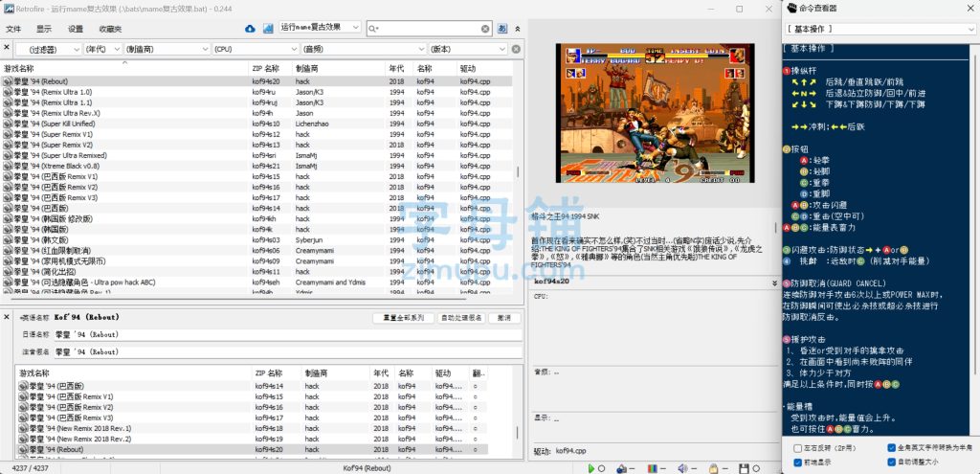Close the filter bar with its X
Viewport: 980px width, 474px height.
7,47
